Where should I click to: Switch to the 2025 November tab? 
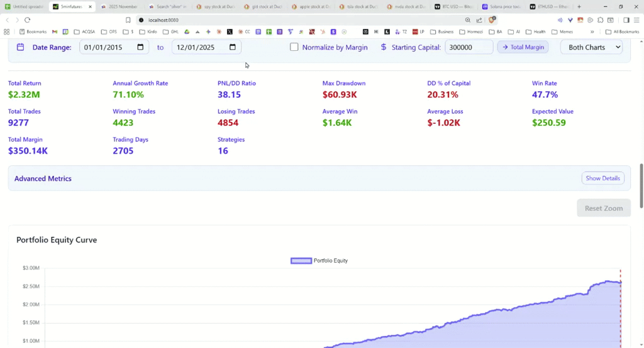[x=119, y=6]
